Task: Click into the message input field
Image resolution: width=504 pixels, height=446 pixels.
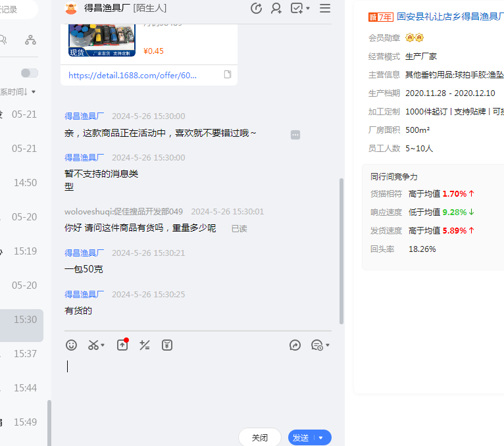Action: click(197, 388)
